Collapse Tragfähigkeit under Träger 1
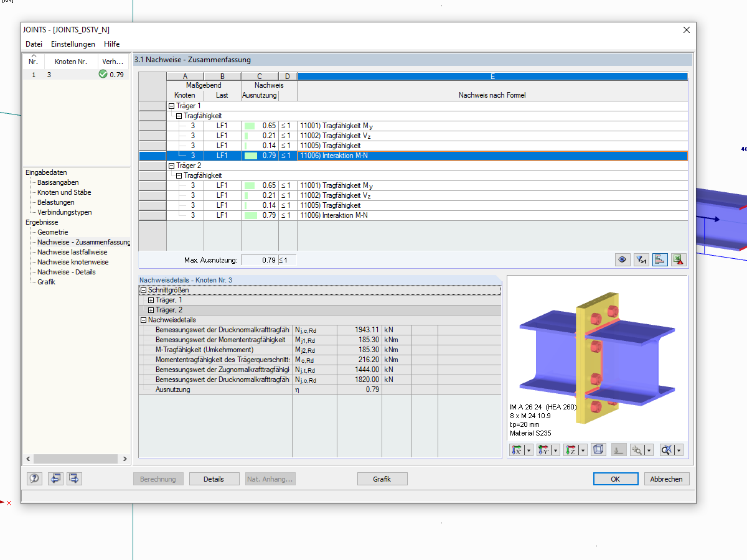 (179, 116)
